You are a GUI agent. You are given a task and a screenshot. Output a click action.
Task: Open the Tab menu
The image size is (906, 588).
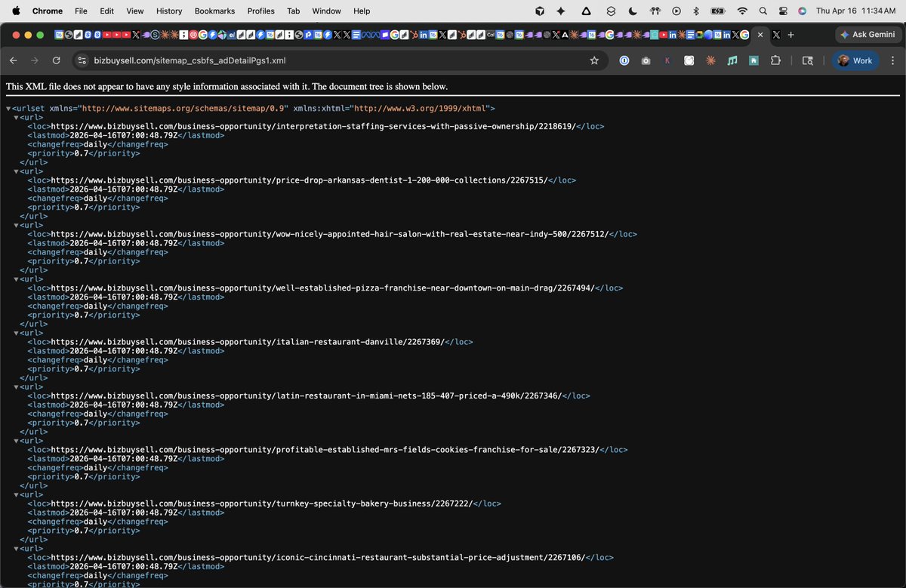coord(293,11)
